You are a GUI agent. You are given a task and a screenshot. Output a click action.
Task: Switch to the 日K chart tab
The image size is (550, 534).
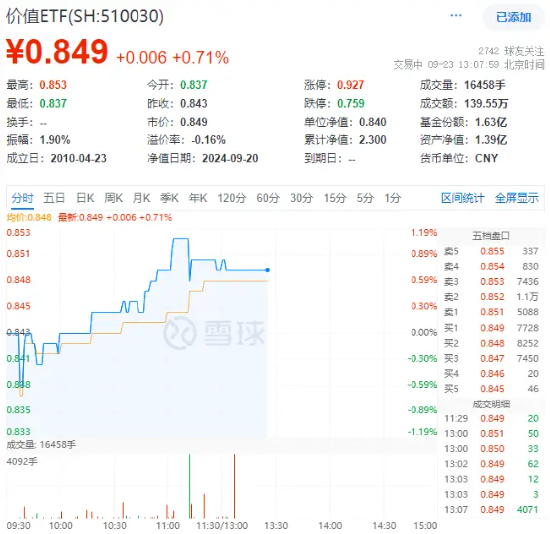(x=85, y=198)
